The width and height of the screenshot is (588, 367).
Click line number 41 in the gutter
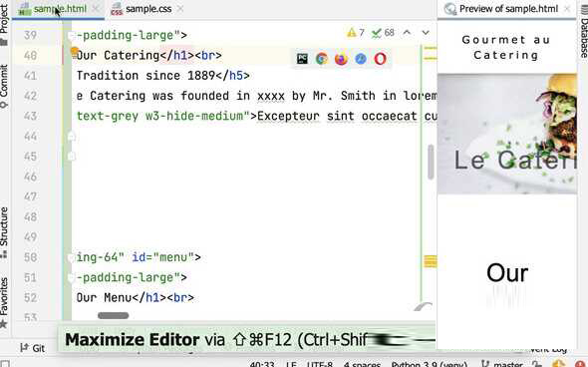(x=30, y=76)
